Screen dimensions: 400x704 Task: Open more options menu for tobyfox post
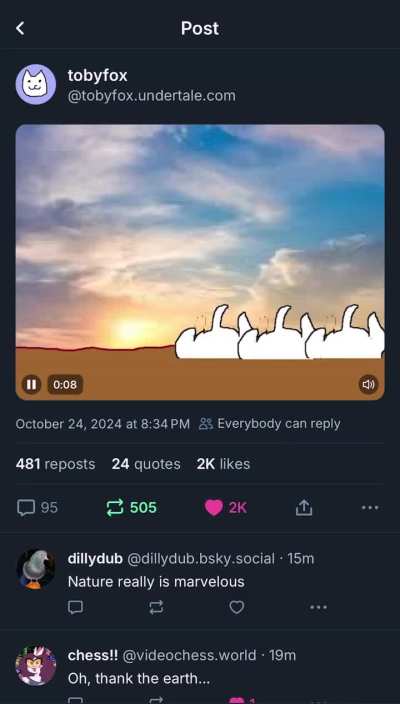coord(370,508)
